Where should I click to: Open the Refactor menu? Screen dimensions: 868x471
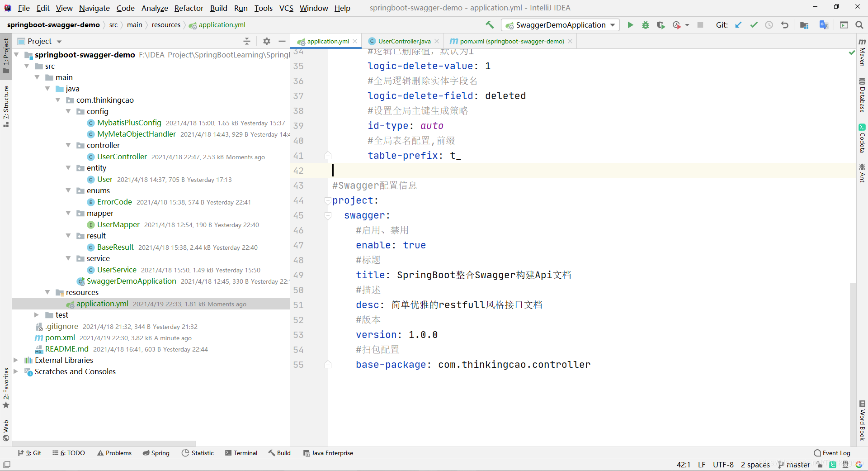(x=189, y=8)
